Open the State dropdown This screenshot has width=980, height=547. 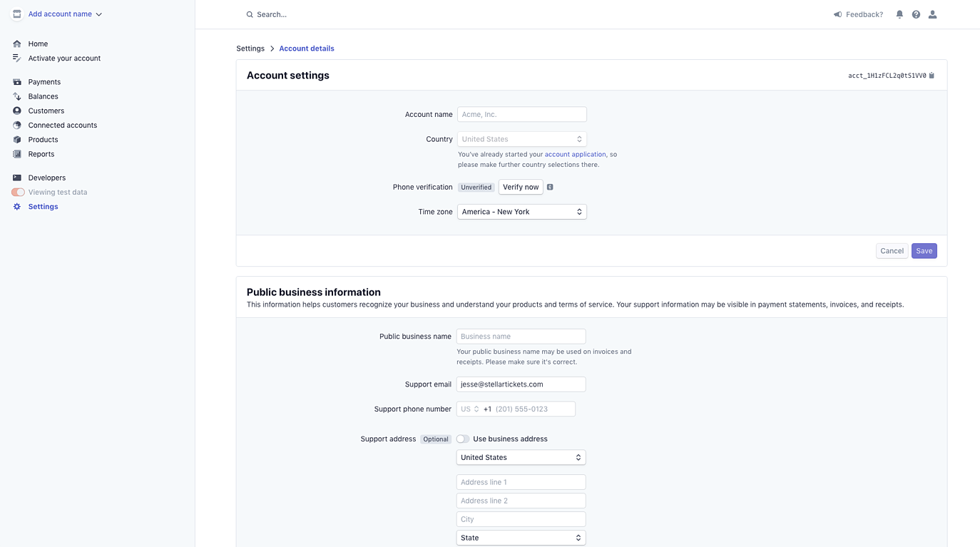[521, 538]
